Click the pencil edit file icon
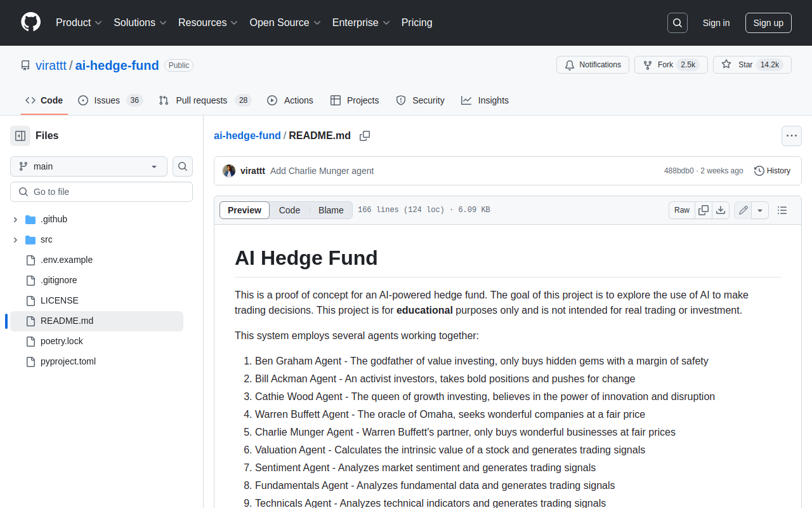 (x=743, y=210)
